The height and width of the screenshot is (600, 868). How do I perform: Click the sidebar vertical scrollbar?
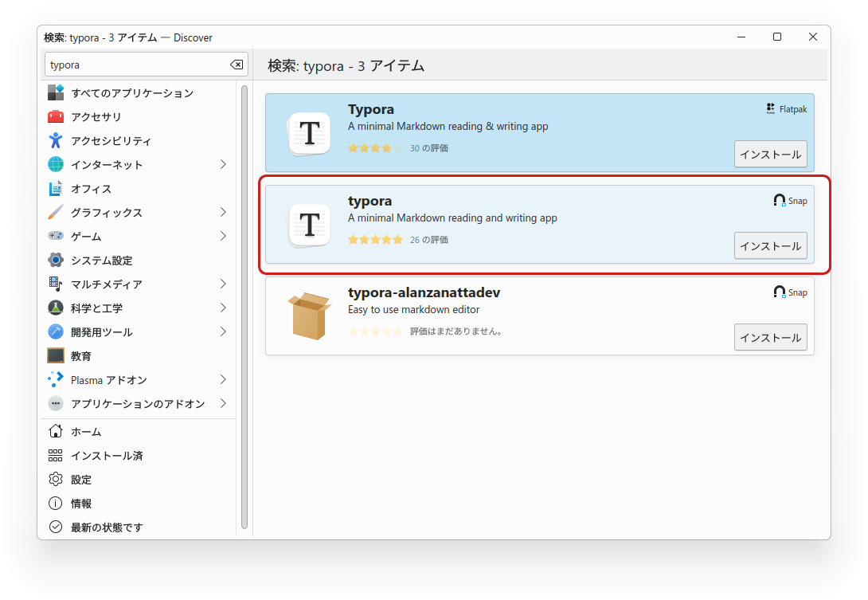[x=244, y=307]
